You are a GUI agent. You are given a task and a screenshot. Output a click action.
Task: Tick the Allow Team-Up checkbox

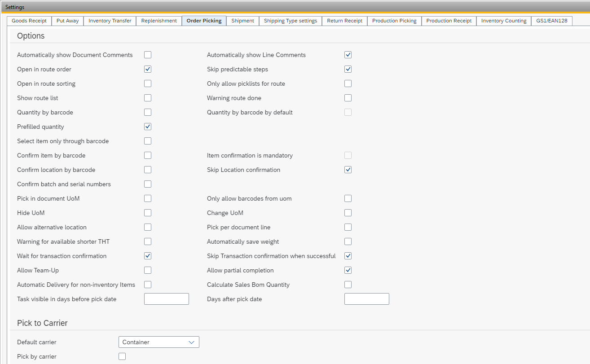click(x=148, y=270)
